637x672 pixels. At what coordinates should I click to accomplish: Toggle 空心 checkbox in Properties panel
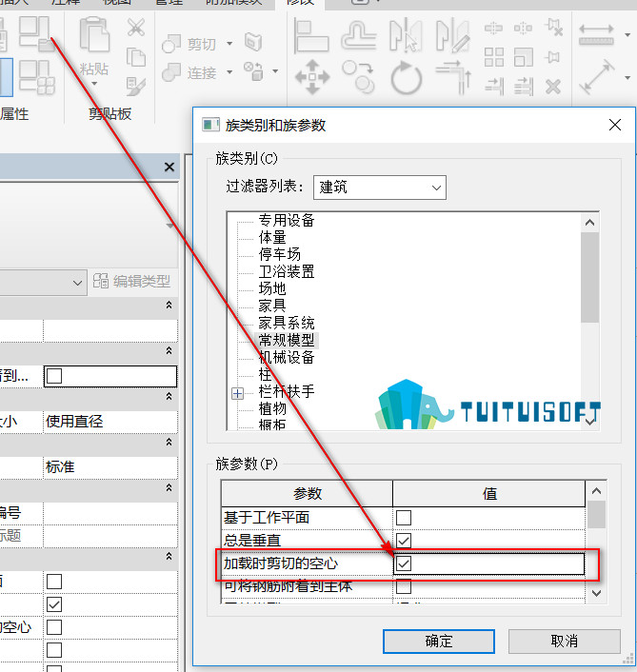[x=54, y=627]
